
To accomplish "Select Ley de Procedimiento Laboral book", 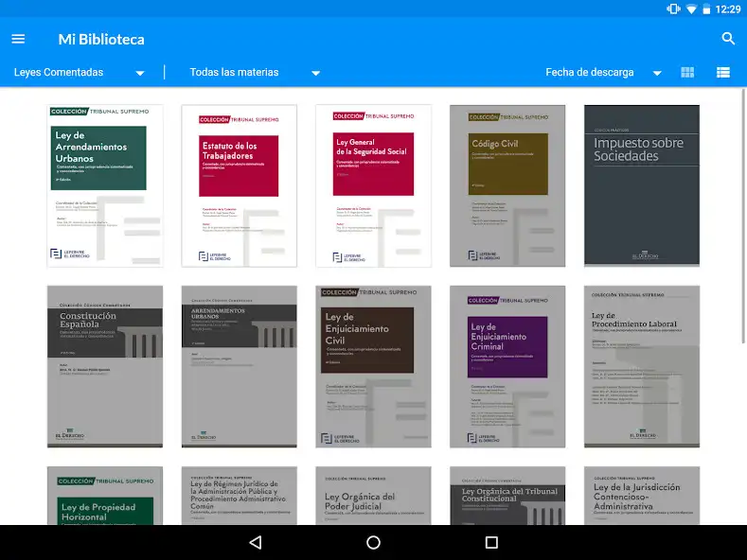I will [x=641, y=366].
